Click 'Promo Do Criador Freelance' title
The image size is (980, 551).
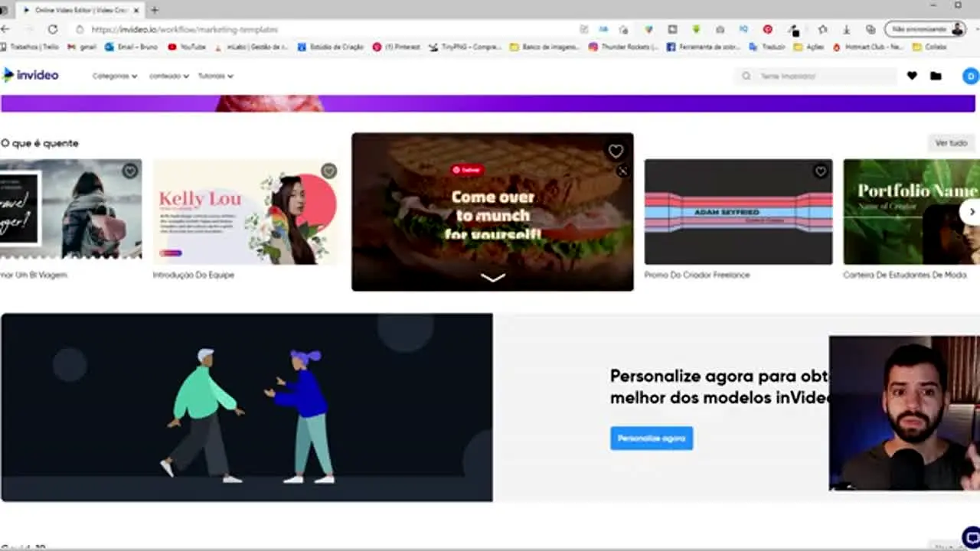[697, 275]
